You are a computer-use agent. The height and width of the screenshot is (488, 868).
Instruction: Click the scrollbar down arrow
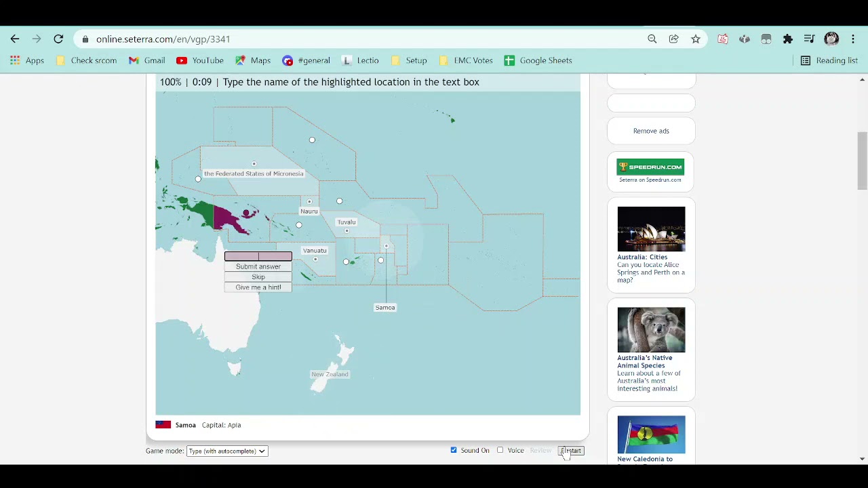(x=862, y=459)
